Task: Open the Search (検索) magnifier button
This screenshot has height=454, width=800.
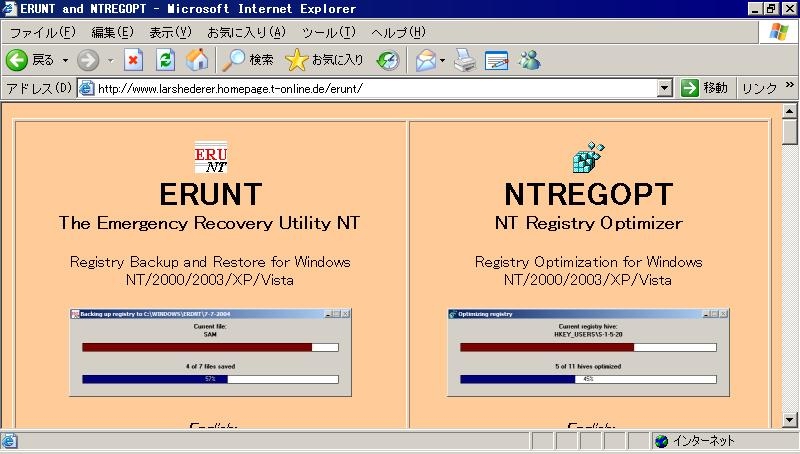Action: pos(248,60)
